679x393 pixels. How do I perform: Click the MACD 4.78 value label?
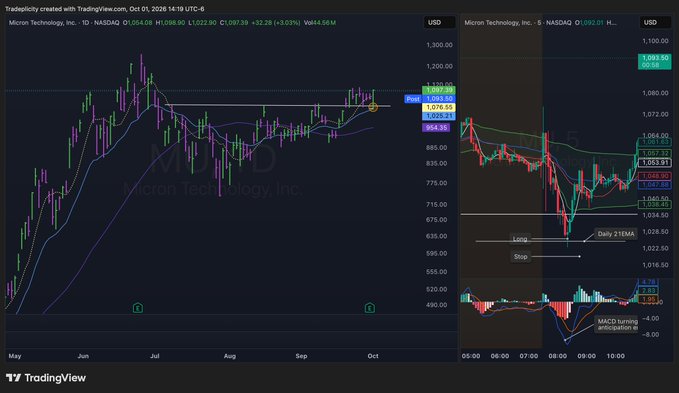pos(648,282)
